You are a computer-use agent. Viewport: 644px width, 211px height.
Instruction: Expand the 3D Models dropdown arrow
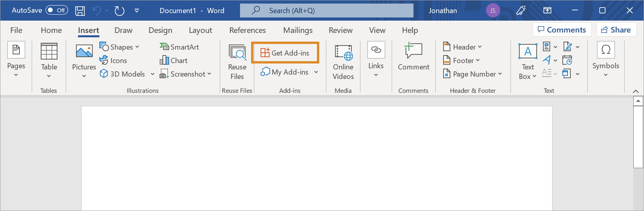(x=152, y=74)
